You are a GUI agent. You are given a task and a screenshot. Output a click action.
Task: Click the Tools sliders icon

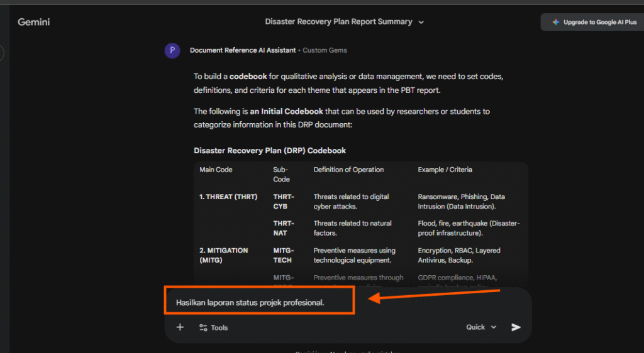tap(203, 327)
